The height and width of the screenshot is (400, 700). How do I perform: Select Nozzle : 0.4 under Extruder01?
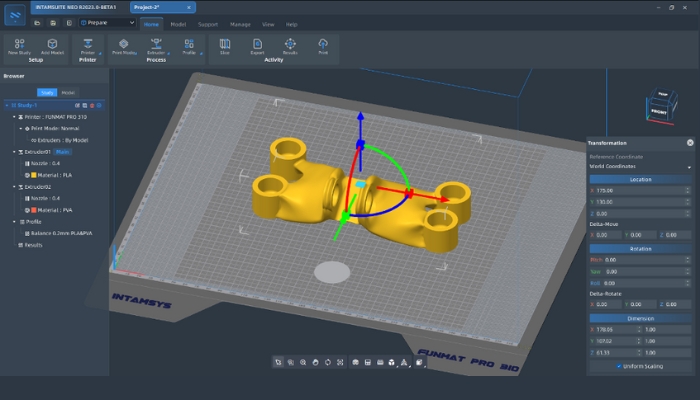[x=42, y=163]
